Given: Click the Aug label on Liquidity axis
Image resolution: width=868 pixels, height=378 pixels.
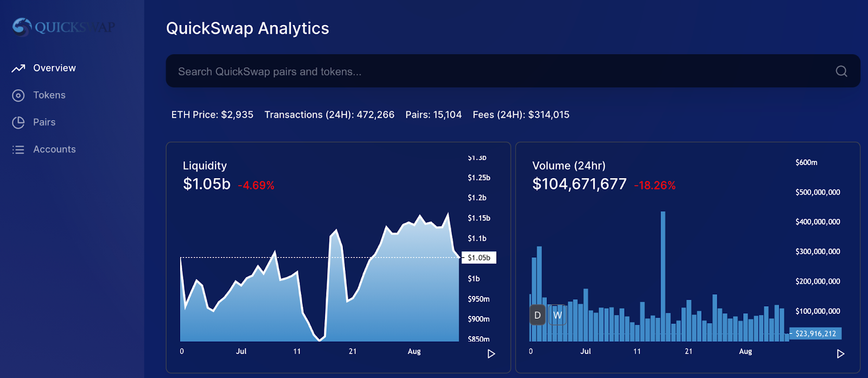Looking at the screenshot, I should click(414, 351).
